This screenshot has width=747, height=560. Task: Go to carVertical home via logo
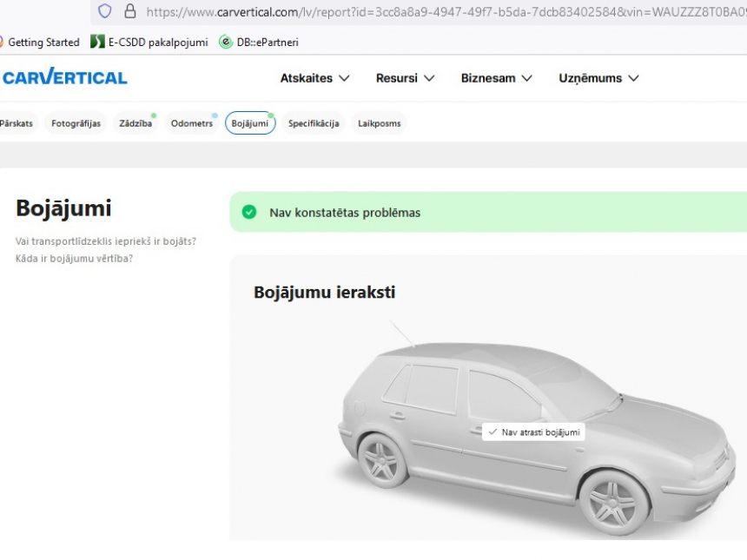(65, 77)
